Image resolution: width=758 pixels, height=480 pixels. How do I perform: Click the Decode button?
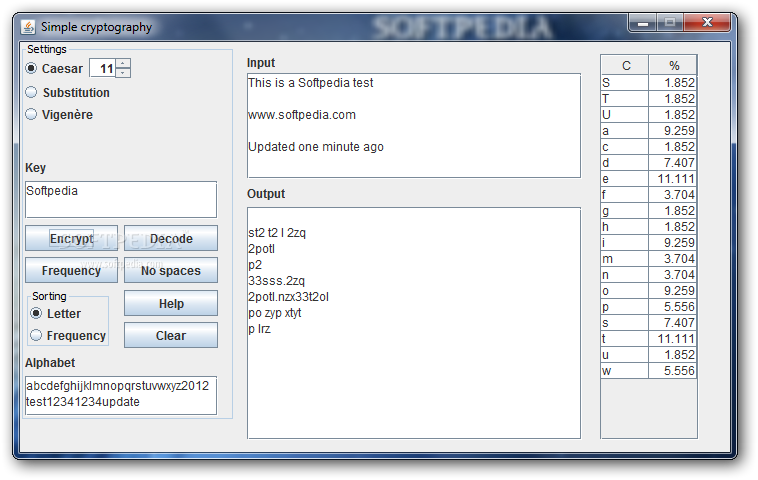(171, 238)
